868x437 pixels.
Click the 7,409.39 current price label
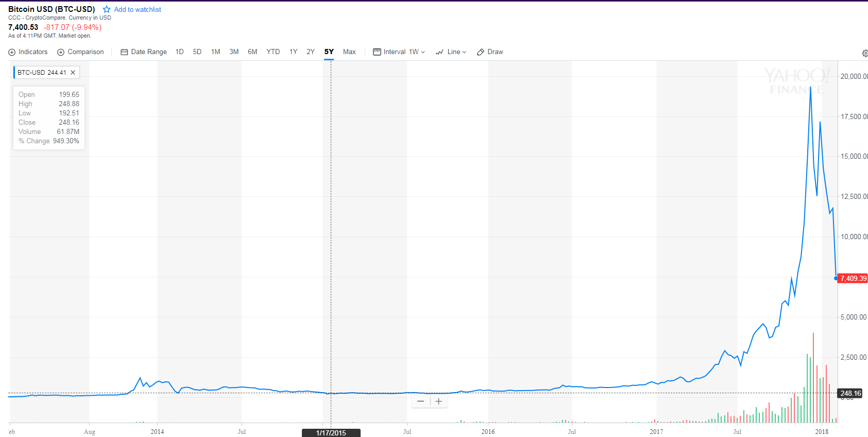tap(853, 278)
